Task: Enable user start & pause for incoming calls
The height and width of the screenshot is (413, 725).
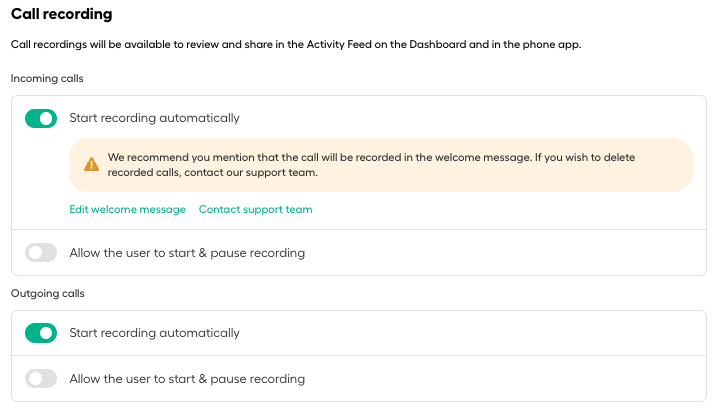Action: click(41, 253)
